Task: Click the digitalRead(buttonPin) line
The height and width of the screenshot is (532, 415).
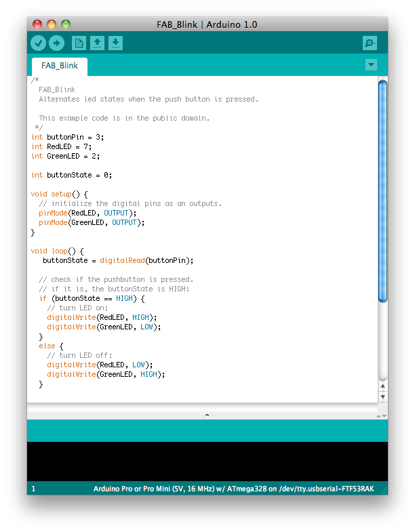Action: pos(118,260)
